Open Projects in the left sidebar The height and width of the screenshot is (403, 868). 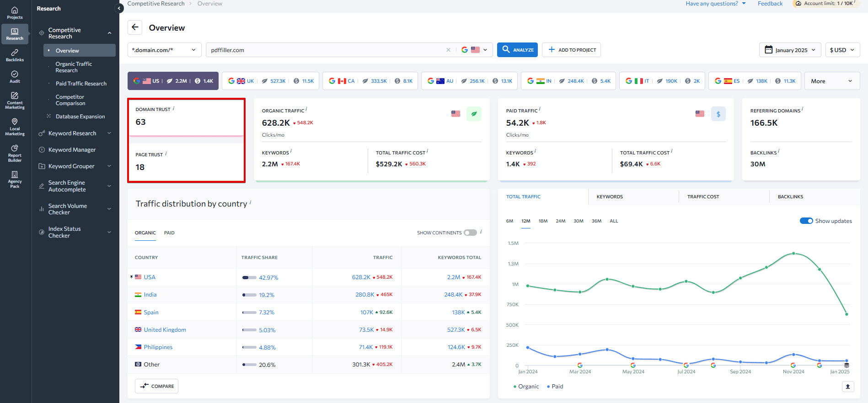tap(15, 13)
